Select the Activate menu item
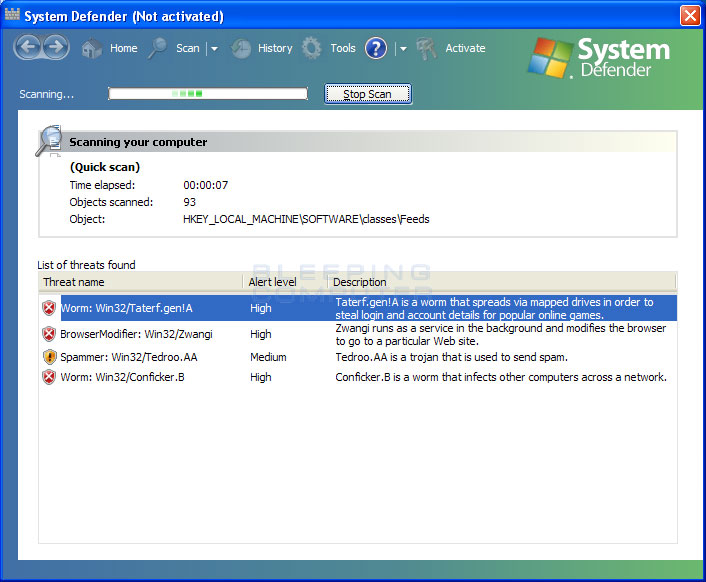Viewport: 706px width, 582px height. (x=465, y=48)
